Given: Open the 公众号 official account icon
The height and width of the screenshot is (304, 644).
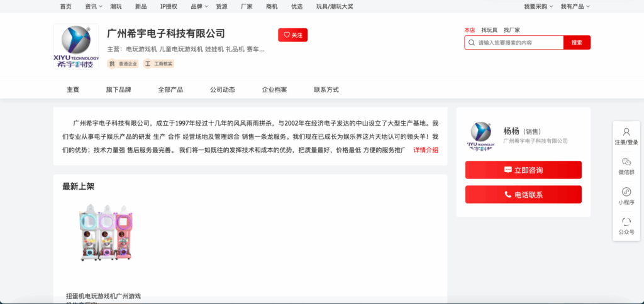Looking at the screenshot, I should (x=626, y=222).
